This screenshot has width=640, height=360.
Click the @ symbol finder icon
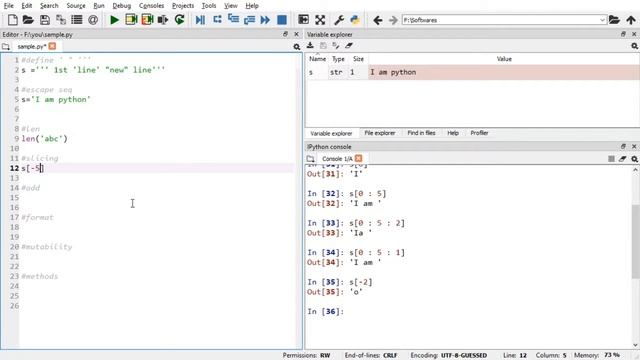(93, 20)
